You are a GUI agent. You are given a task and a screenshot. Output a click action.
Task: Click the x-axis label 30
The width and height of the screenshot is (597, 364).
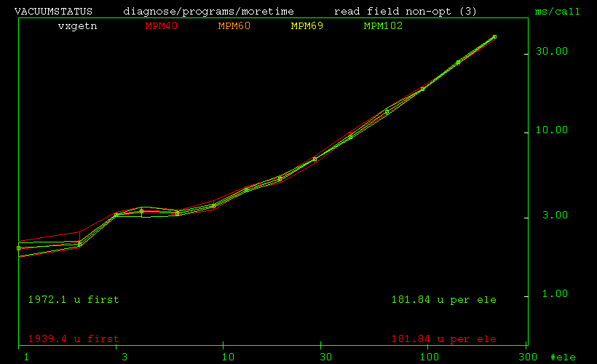tap(326, 357)
